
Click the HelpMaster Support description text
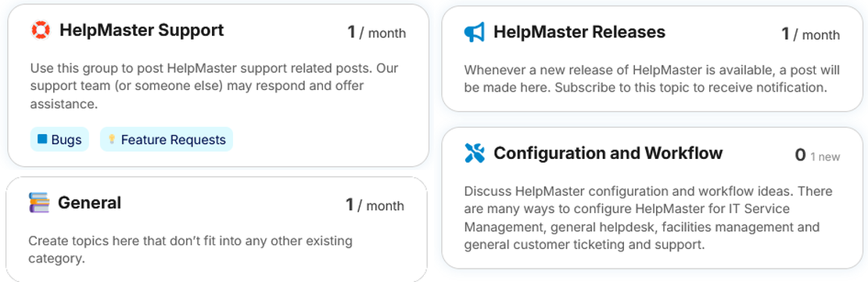[214, 86]
